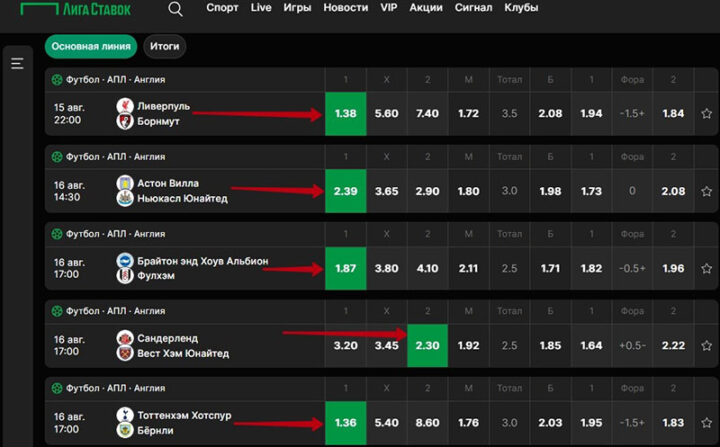
Task: Open the Игры menu item
Action: 297,8
